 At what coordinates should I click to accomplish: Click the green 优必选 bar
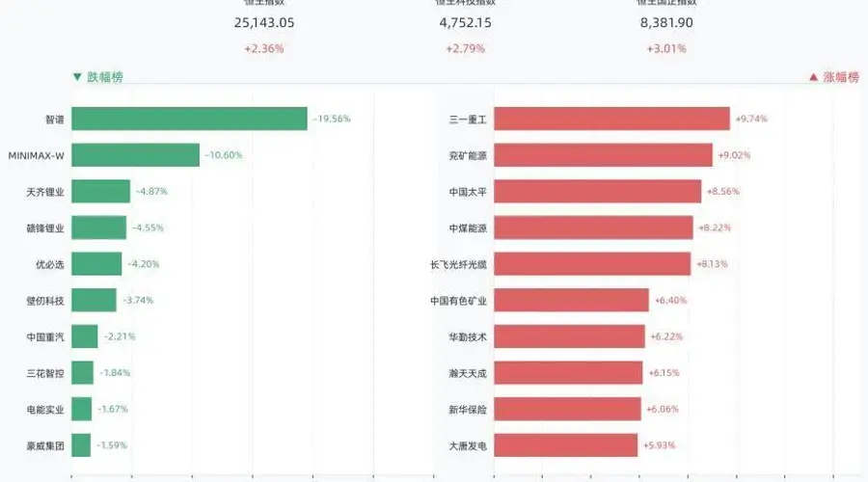(96, 263)
